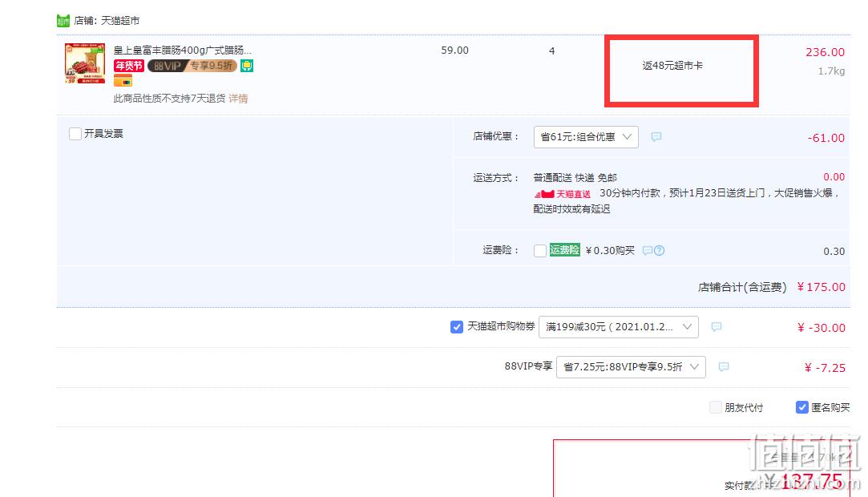The height and width of the screenshot is (497, 868).
Task: Click the comment icon beside coupon dropdown
Action: [x=716, y=327]
